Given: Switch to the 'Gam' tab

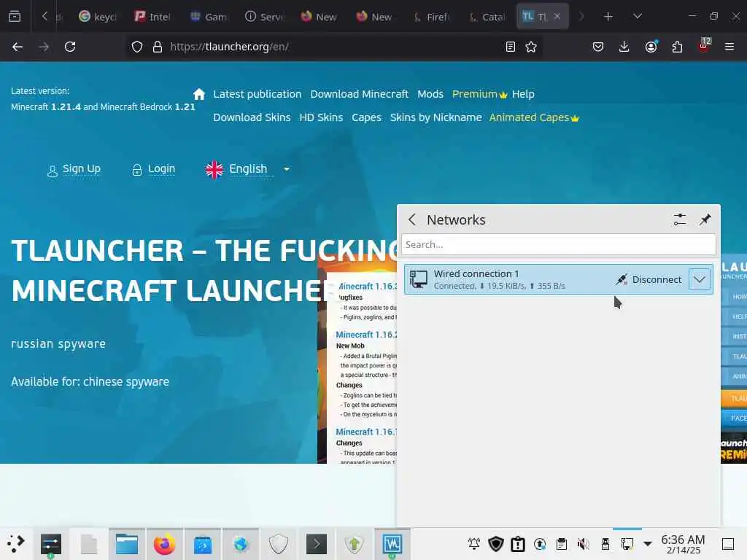Looking at the screenshot, I should (x=209, y=17).
